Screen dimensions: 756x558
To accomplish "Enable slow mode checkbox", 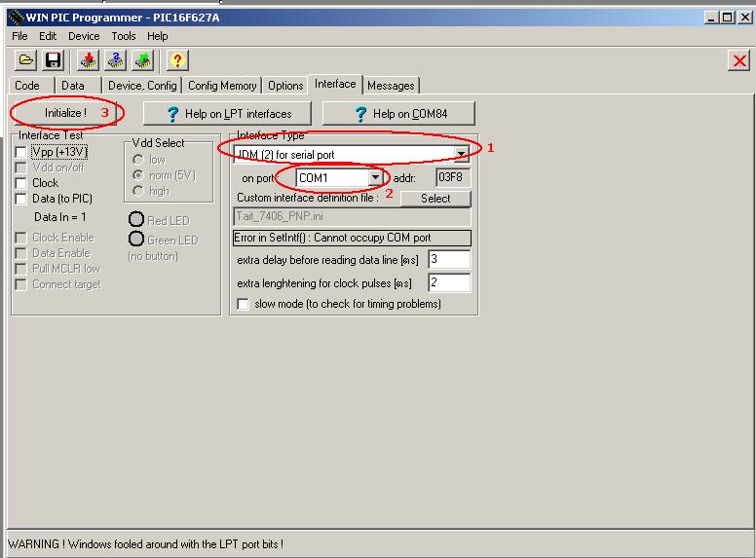I will point(243,304).
